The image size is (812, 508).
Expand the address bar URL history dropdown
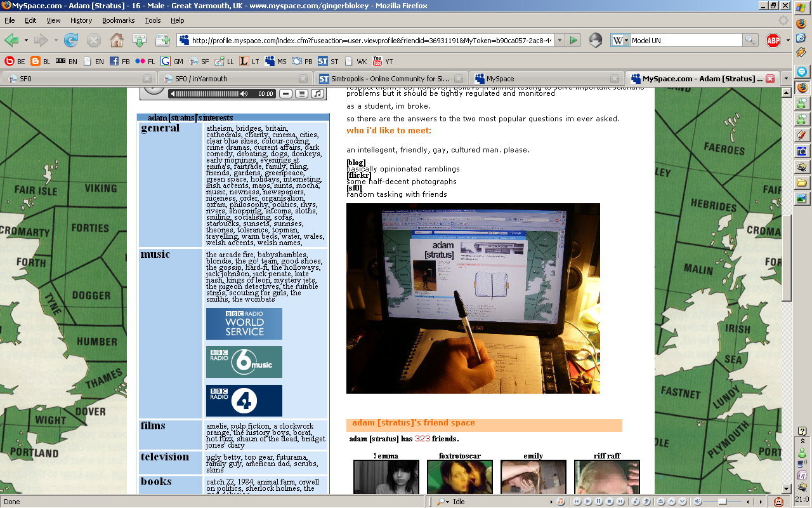(x=559, y=41)
